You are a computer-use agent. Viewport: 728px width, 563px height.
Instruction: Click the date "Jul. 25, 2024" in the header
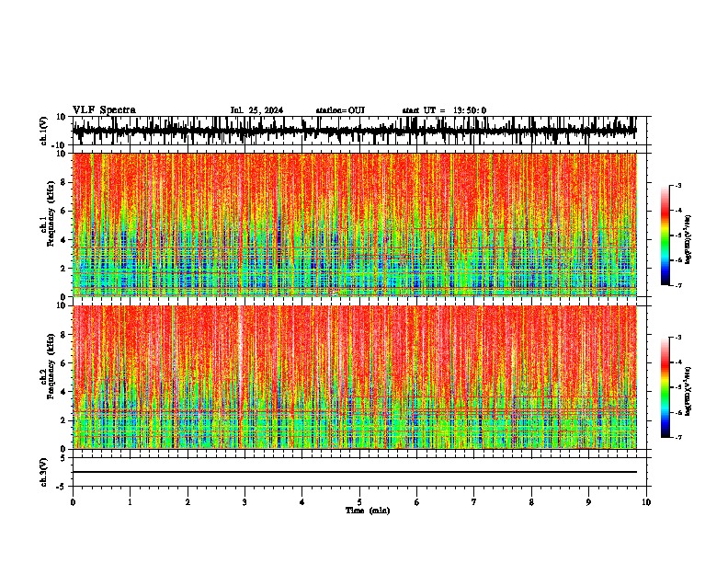pos(256,110)
